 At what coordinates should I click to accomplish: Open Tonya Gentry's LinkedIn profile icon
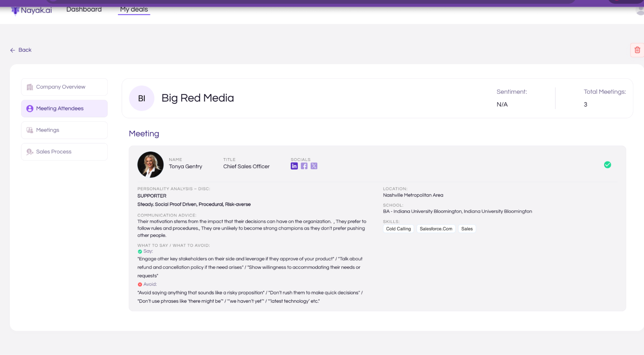tap(294, 166)
